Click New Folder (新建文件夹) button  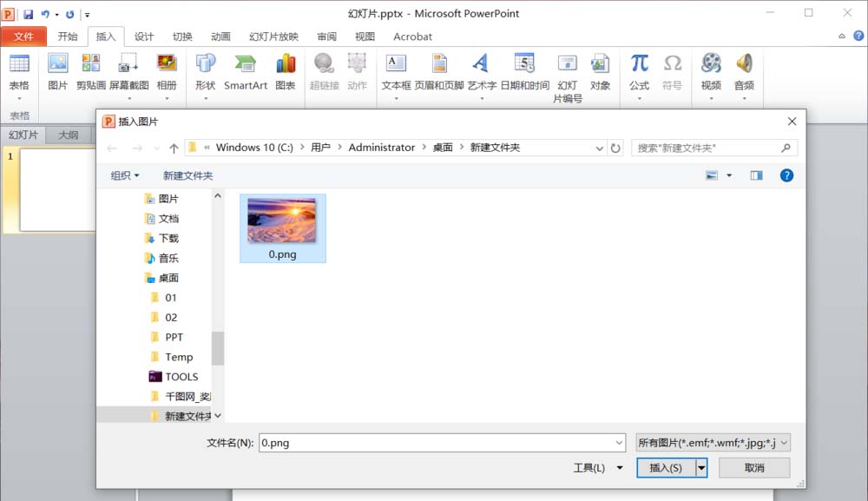pos(187,175)
